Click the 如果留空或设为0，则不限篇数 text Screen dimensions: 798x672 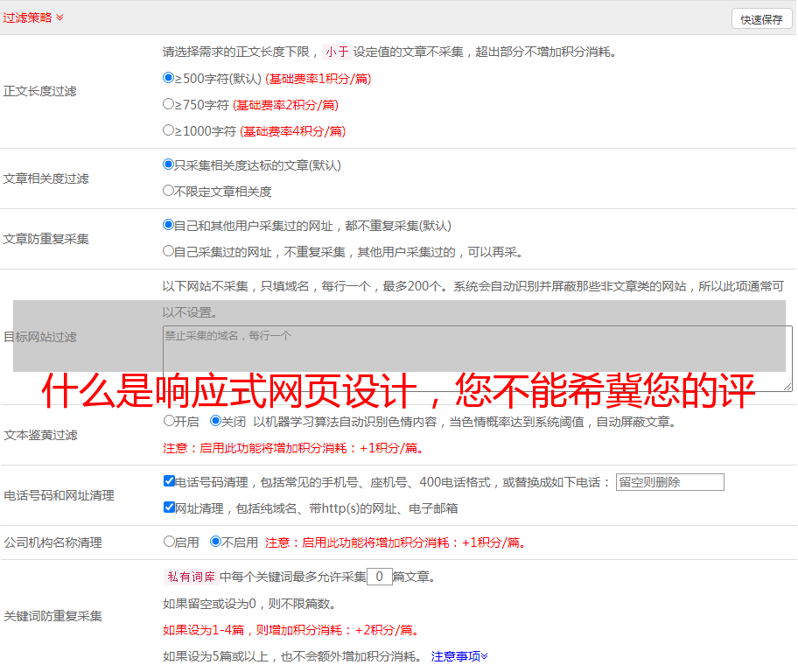pyautogui.click(x=249, y=604)
